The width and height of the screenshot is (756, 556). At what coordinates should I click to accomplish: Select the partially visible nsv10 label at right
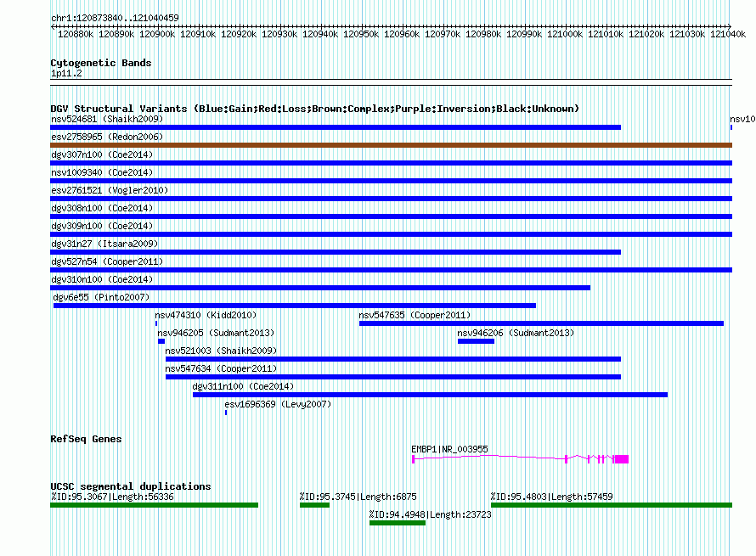pyautogui.click(x=742, y=119)
